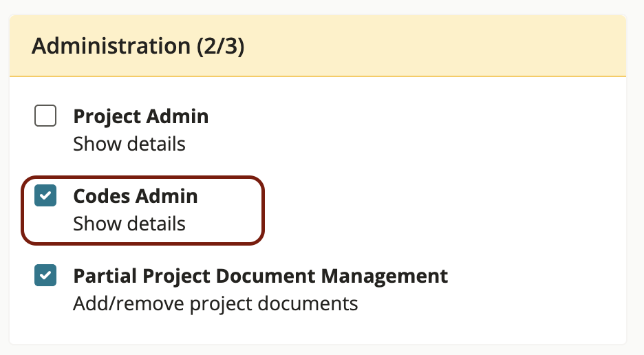
Task: Click the empty box icon beside Project Admin
Action: [x=45, y=116]
